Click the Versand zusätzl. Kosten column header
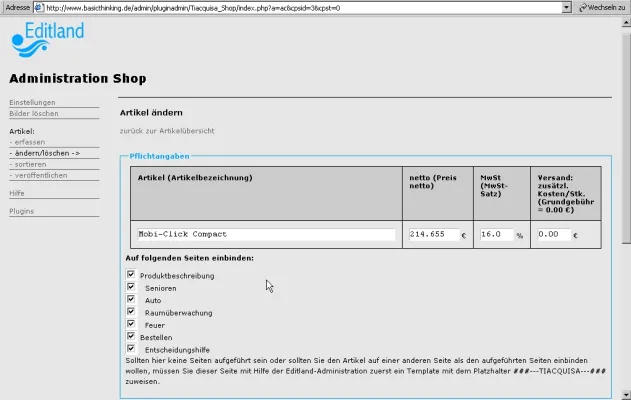Screen dimensions: 631x400 tap(566, 194)
